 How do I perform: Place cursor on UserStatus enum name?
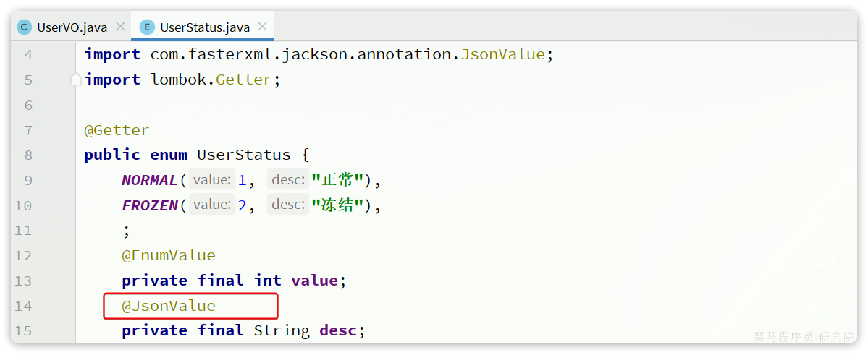pyautogui.click(x=243, y=155)
